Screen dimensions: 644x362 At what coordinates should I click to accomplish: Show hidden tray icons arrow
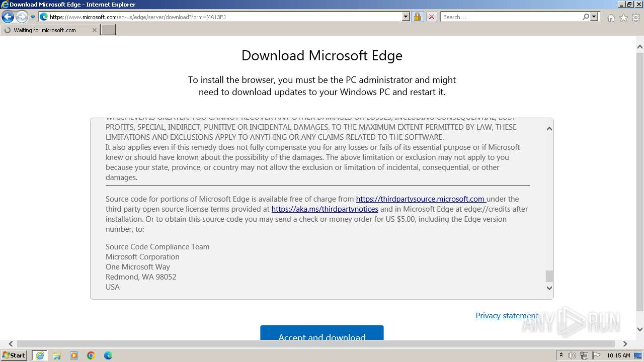(561, 355)
